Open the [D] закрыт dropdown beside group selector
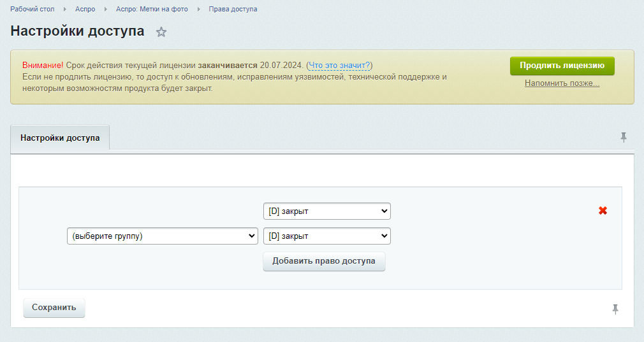Viewport: 644px width, 342px height. coord(327,236)
